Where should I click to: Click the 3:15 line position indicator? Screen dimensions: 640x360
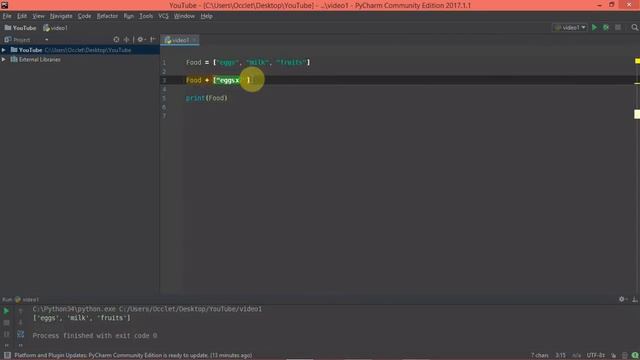pyautogui.click(x=560, y=355)
